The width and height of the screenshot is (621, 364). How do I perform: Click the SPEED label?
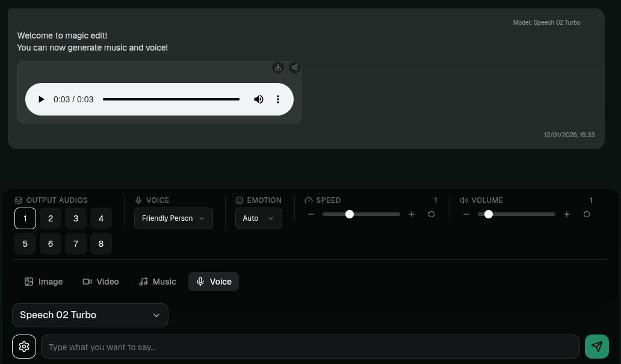(x=329, y=200)
